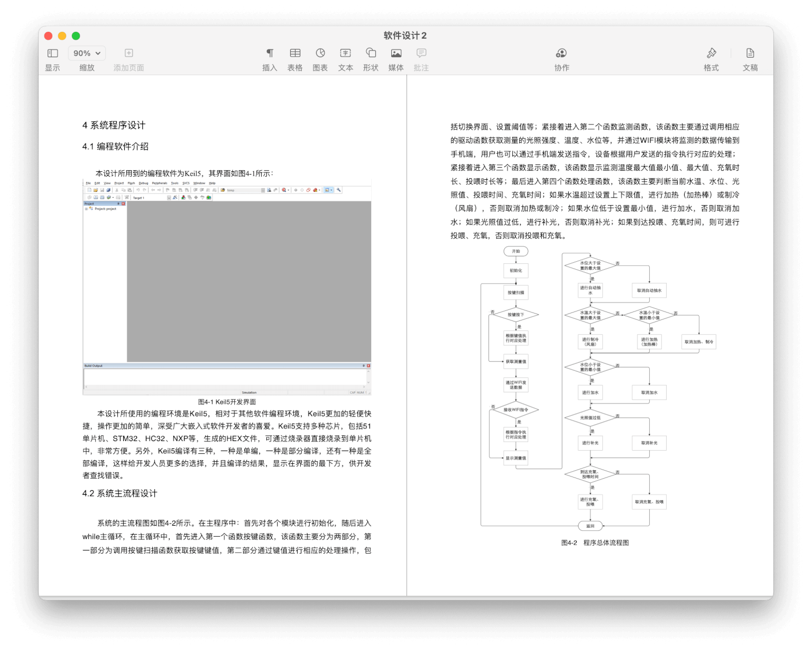Insert a Table (表格)
812x651 pixels.
coord(295,53)
